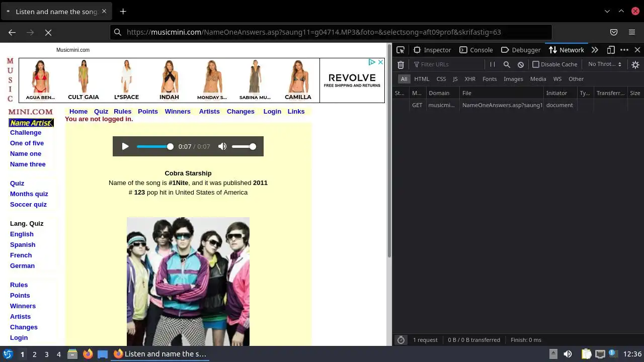The image size is (644, 362).
Task: Sort by the Domain column header
Action: [x=443, y=93]
